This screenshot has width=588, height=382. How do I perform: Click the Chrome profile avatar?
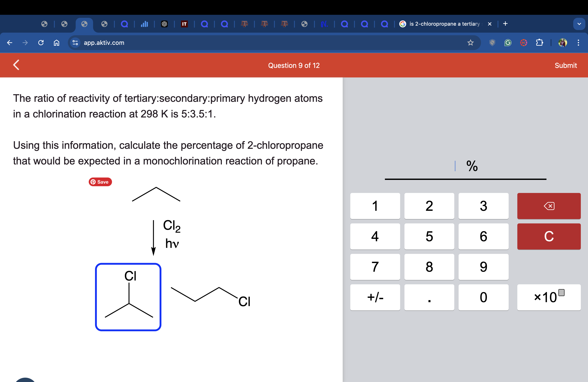[x=562, y=42]
